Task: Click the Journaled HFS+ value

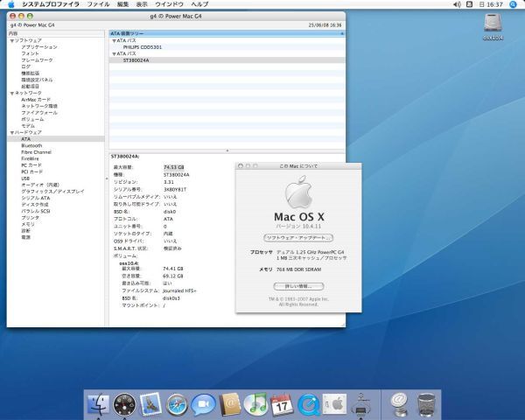Action: [179, 290]
